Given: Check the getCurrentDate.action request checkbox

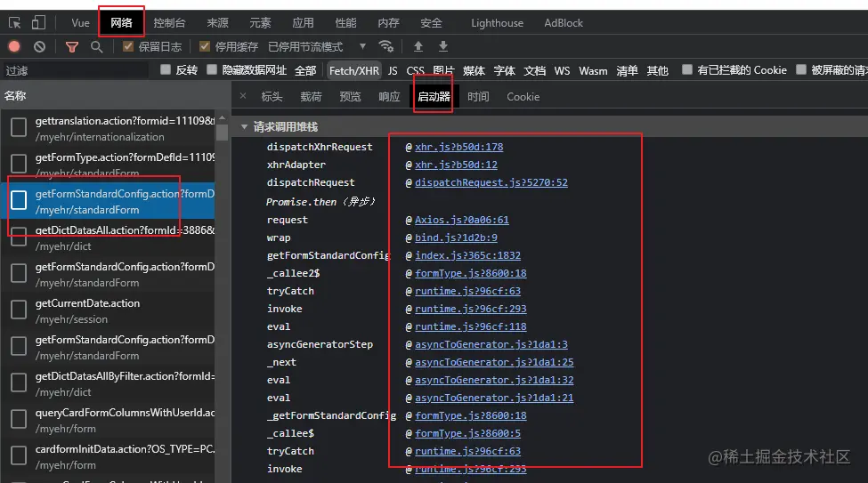Looking at the screenshot, I should point(19,310).
